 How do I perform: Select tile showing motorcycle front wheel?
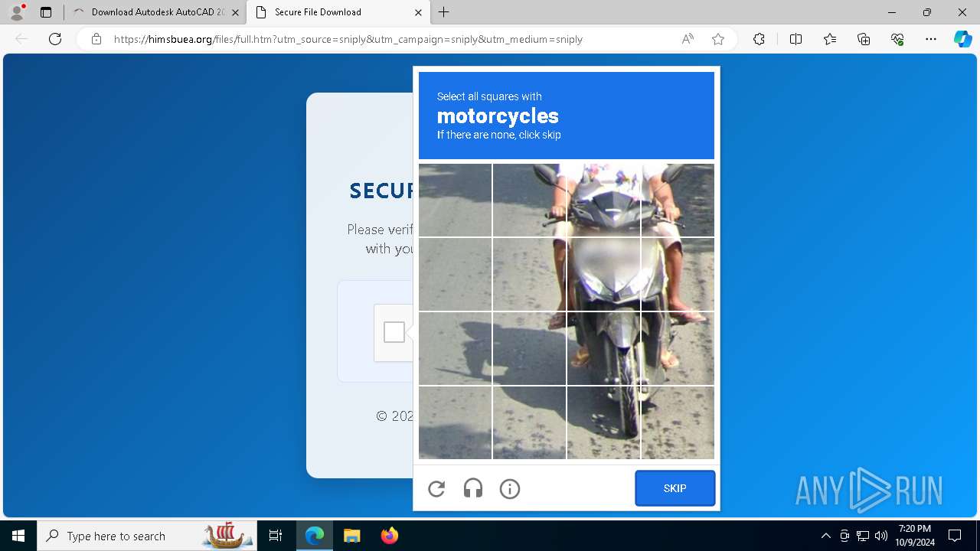[x=603, y=422]
